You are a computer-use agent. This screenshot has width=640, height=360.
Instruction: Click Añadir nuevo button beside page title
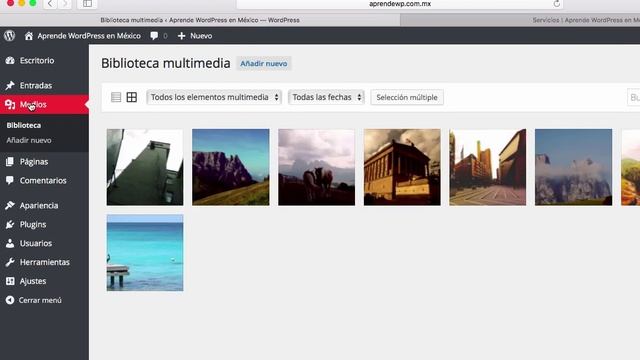click(264, 64)
